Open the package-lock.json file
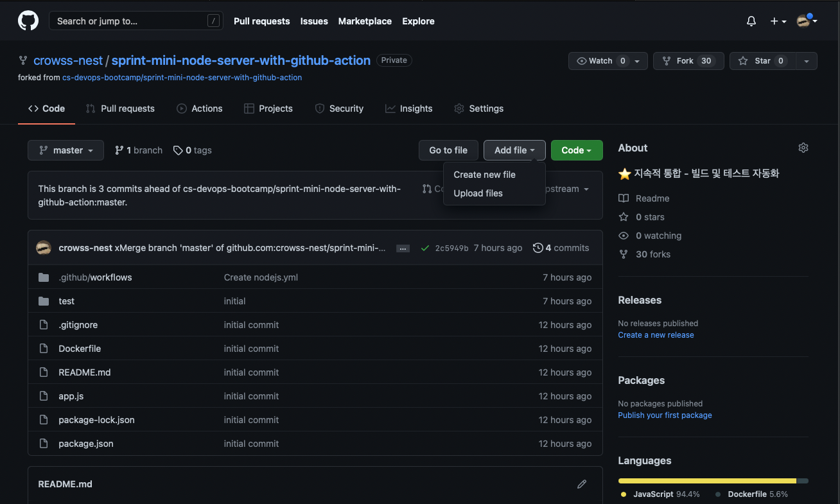 [96, 420]
